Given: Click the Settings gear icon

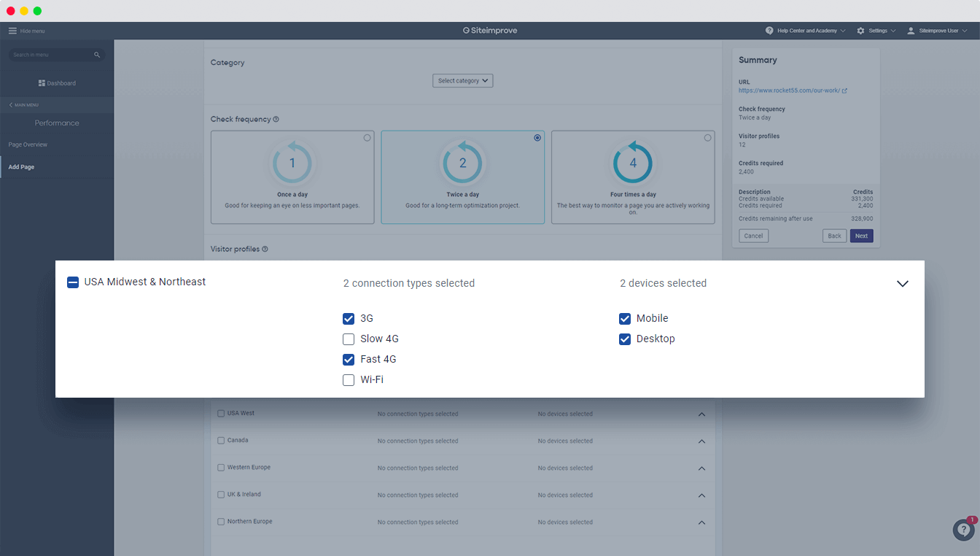Looking at the screenshot, I should (860, 31).
